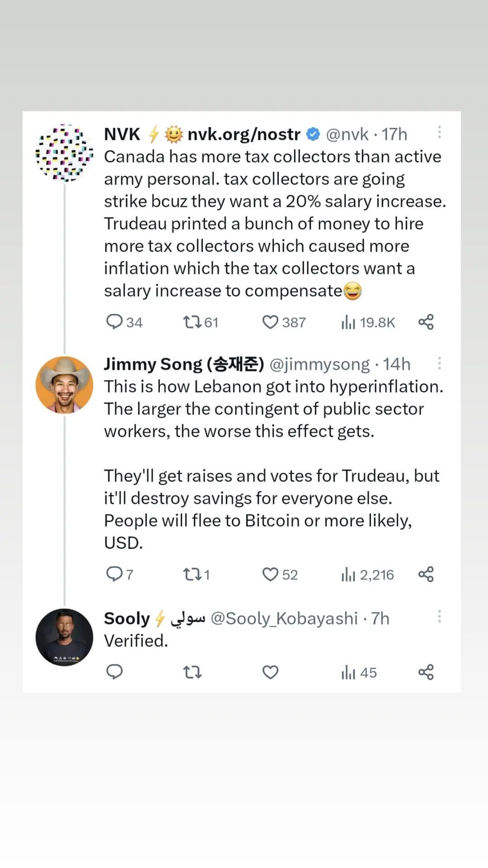Open Jimmy Song's cowboy hat avatar
This screenshot has height=868, width=488.
[65, 385]
